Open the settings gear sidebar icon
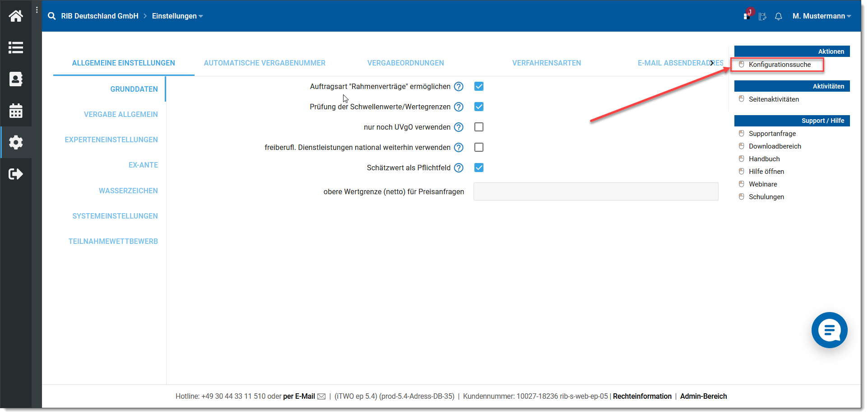This screenshot has height=415, width=868. point(16,142)
